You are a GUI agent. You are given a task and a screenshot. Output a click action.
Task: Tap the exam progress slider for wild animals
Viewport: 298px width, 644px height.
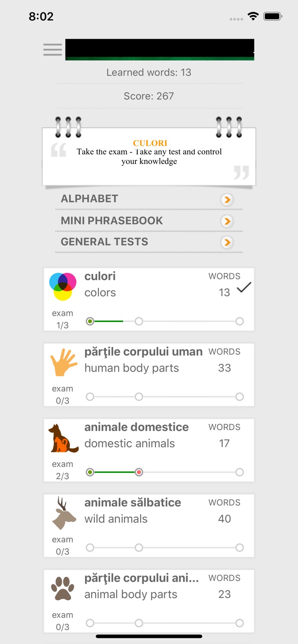coord(164,547)
